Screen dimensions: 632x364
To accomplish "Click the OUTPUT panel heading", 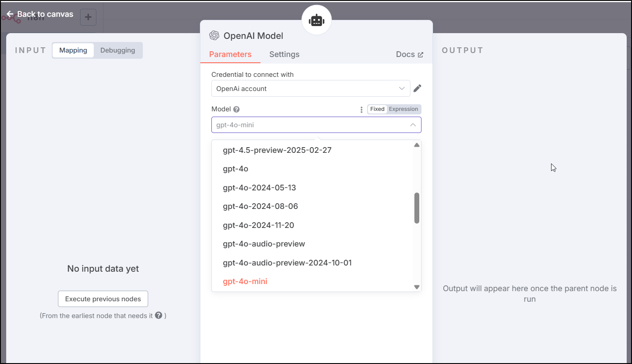I will [463, 50].
